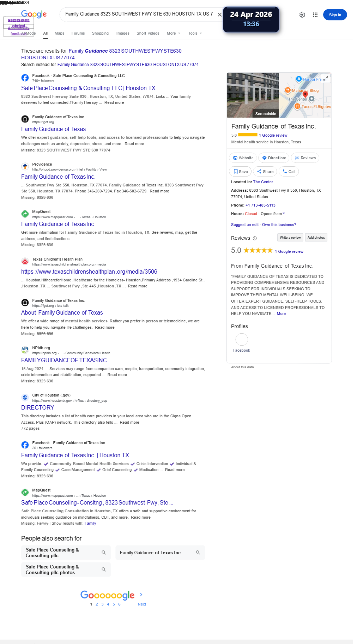Image resolution: width=357 pixels, height=644 pixels.
Task: Open the Facebook profile icon
Action: coord(242,340)
